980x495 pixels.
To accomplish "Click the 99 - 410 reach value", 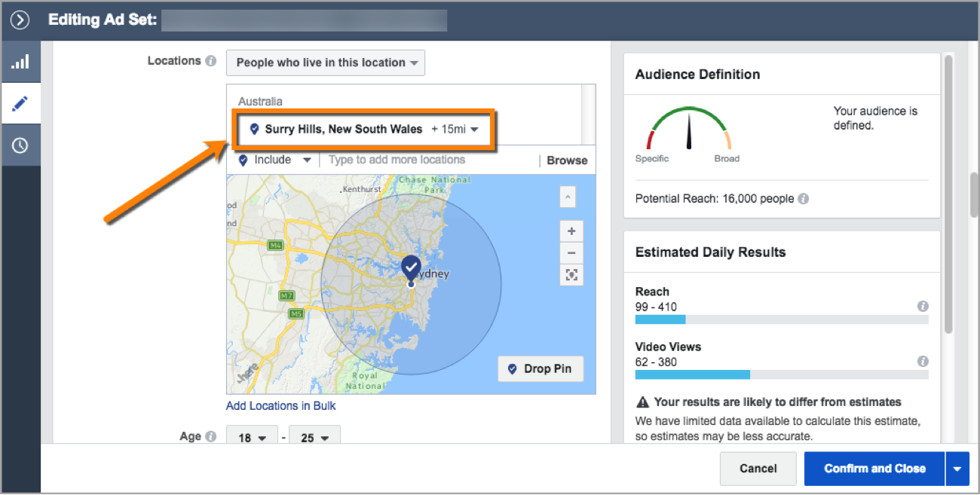I will click(656, 307).
